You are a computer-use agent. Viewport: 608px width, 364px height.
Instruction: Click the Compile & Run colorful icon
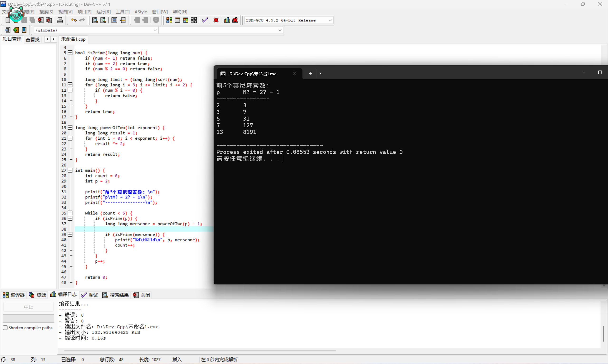(x=186, y=20)
